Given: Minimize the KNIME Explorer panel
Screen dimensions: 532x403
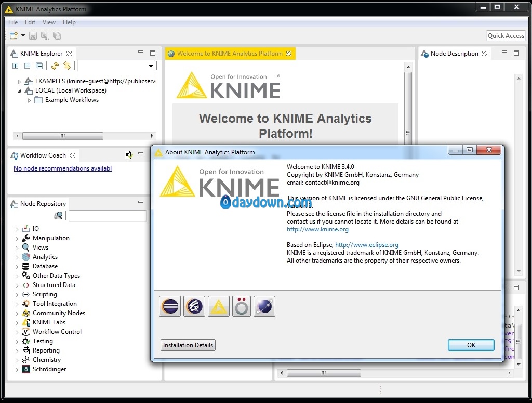Looking at the screenshot, I should coord(141,52).
